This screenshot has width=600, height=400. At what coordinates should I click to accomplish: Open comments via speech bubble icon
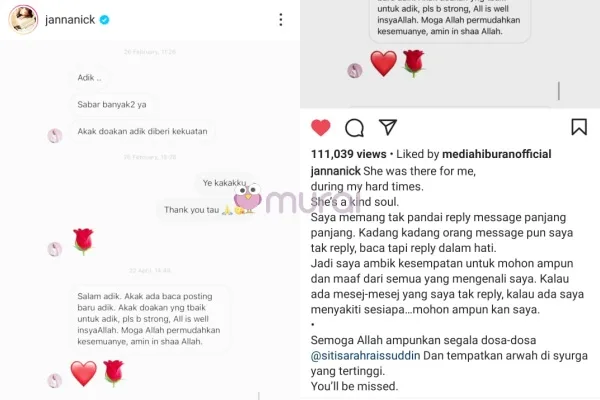[x=354, y=128]
